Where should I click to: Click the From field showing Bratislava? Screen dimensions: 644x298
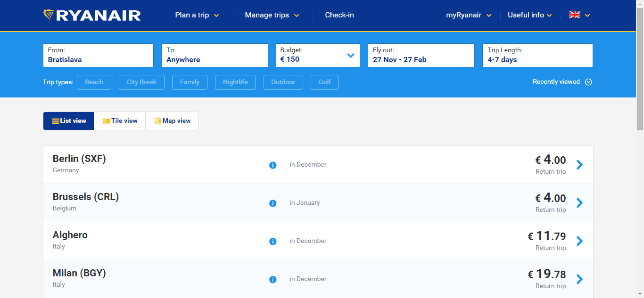pos(98,56)
